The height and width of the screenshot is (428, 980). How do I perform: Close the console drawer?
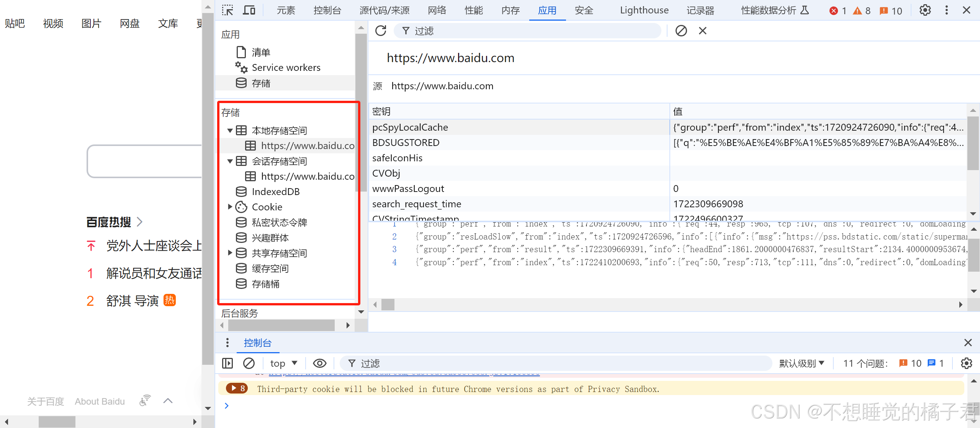968,343
